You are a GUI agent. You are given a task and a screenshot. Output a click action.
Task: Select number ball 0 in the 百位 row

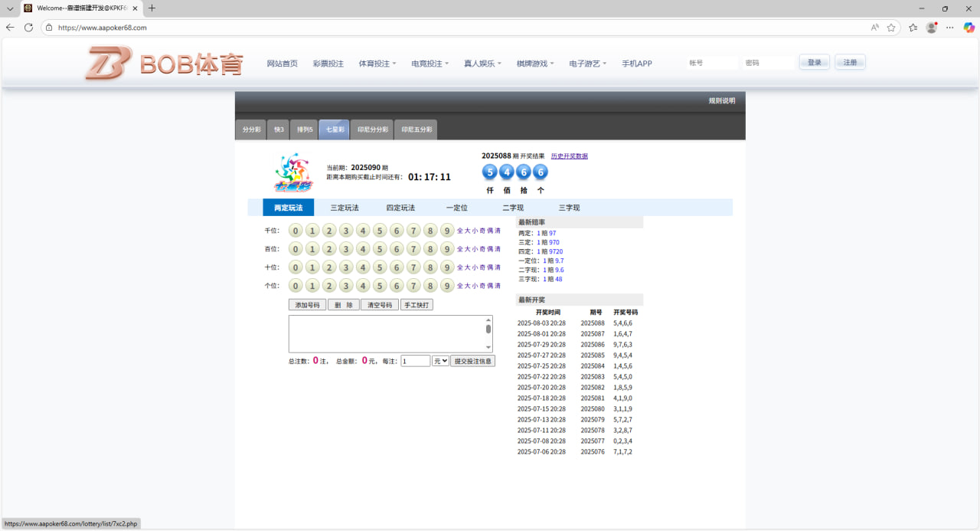pos(296,249)
